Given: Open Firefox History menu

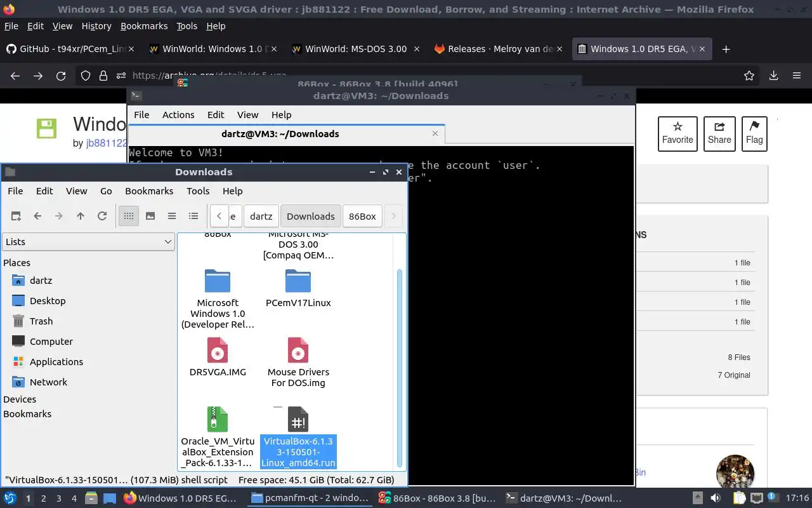Looking at the screenshot, I should click(96, 26).
